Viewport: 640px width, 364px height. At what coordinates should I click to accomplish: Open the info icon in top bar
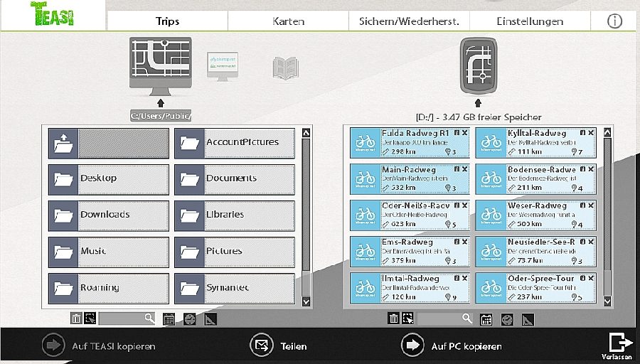(614, 21)
